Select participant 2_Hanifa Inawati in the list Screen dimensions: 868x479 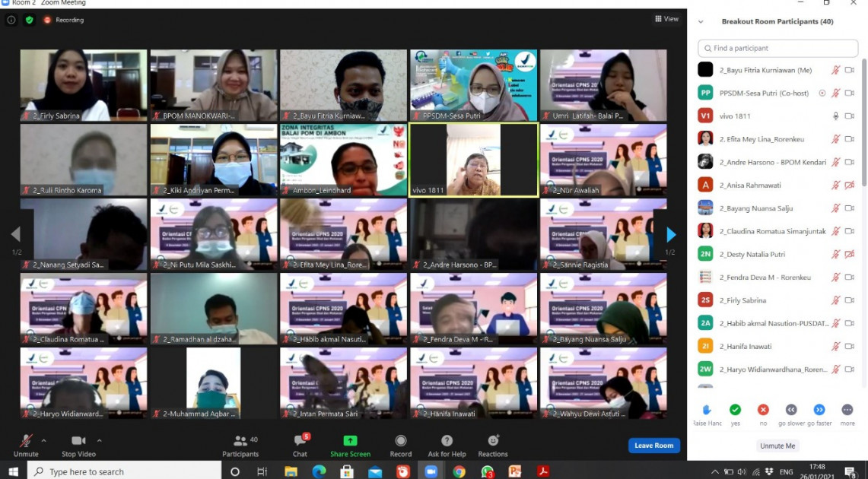click(776, 346)
